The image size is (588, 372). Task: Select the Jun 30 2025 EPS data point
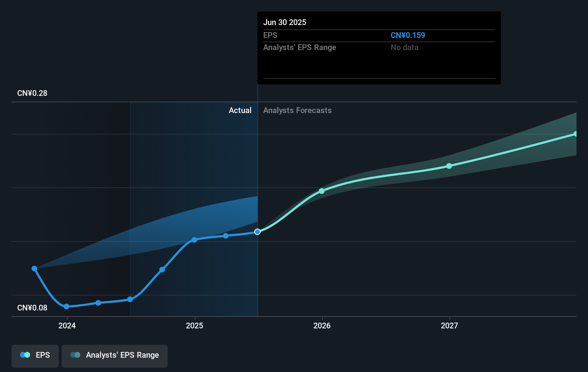(257, 232)
